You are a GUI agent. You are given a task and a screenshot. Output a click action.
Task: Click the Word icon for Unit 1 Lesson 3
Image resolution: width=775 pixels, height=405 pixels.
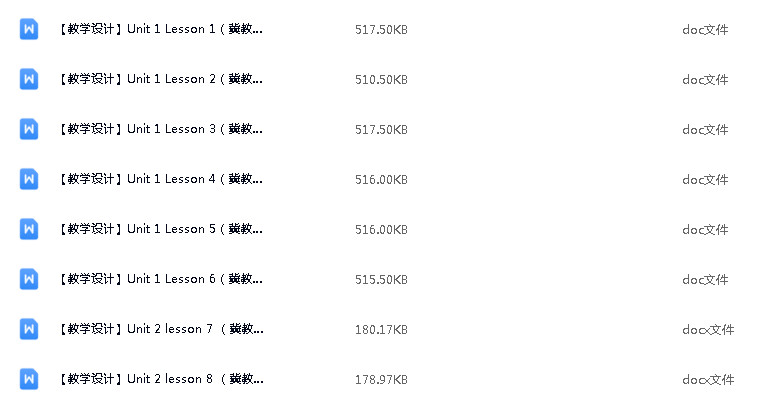[29, 129]
